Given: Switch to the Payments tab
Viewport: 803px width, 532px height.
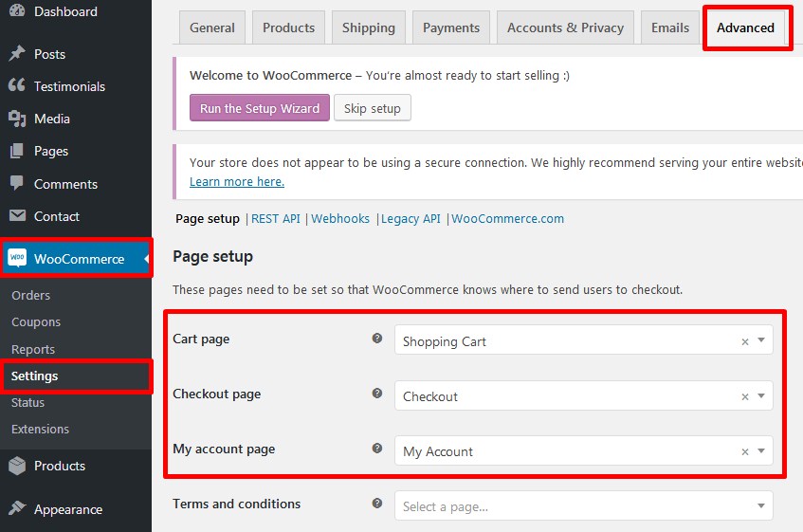Looking at the screenshot, I should tap(450, 28).
